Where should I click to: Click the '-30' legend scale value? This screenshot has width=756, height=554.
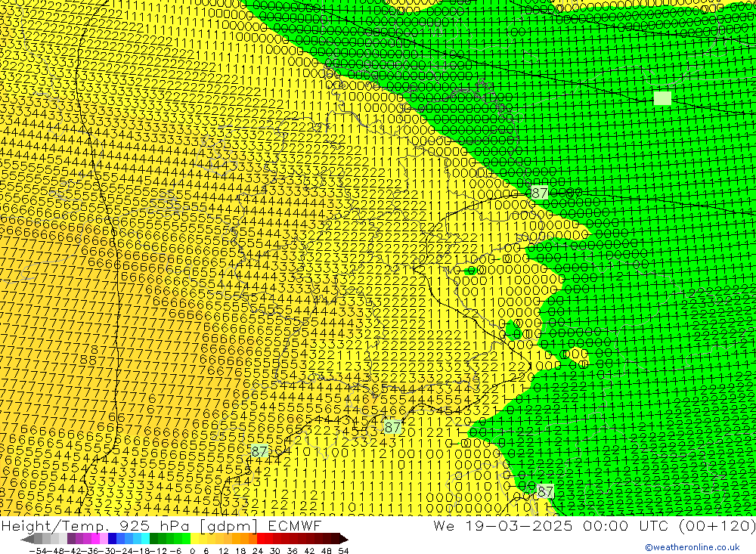click(x=107, y=551)
